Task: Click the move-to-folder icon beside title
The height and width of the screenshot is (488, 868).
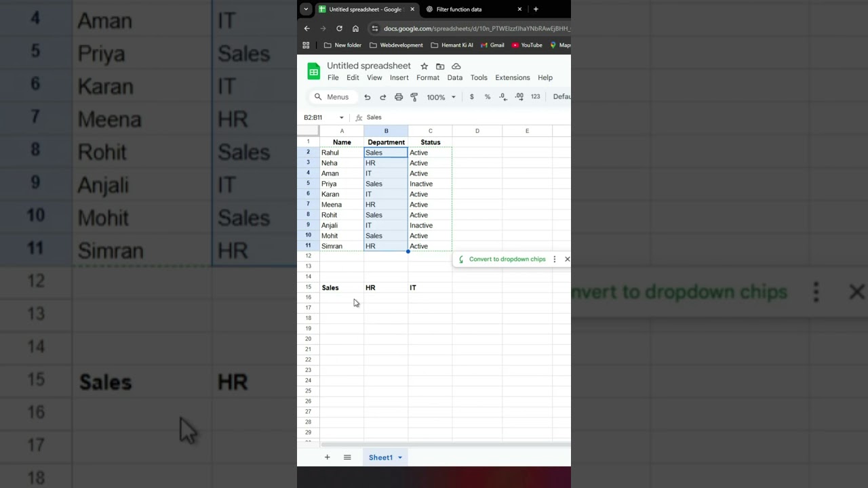Action: [x=440, y=66]
